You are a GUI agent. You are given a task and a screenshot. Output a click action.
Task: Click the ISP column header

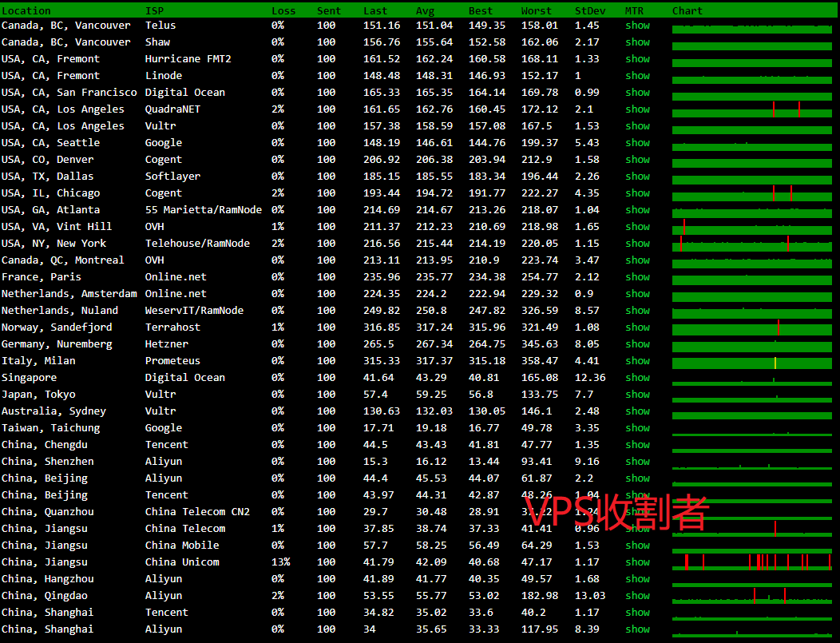point(154,11)
